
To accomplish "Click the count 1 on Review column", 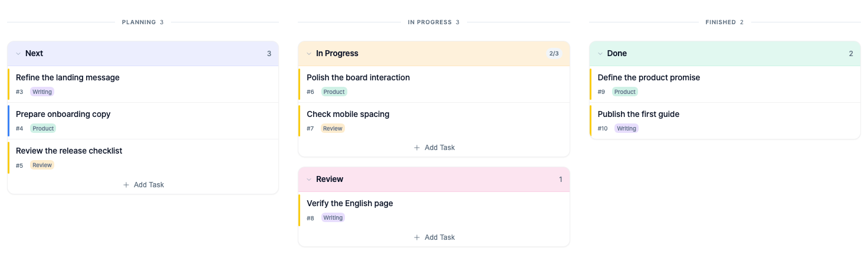I will [x=560, y=180].
